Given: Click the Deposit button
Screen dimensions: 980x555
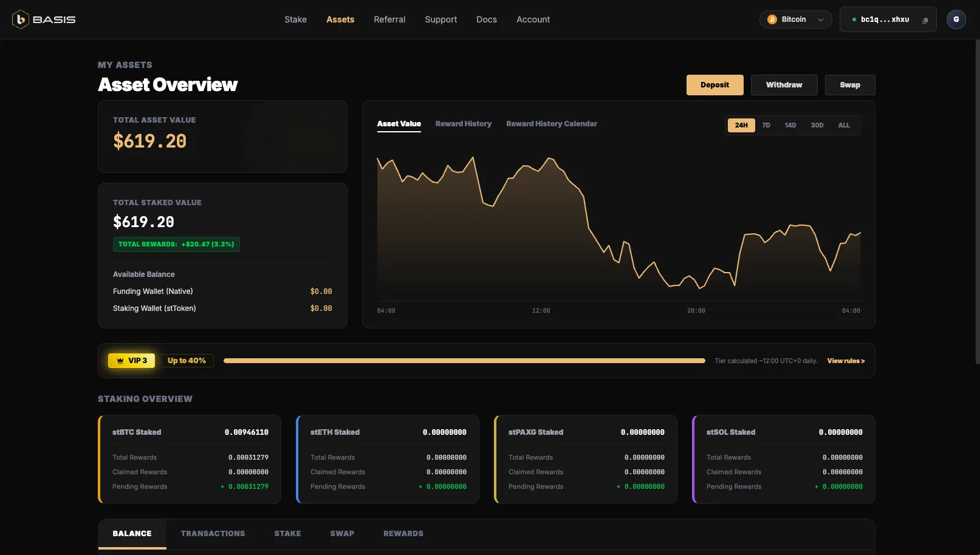Looking at the screenshot, I should click(x=714, y=85).
